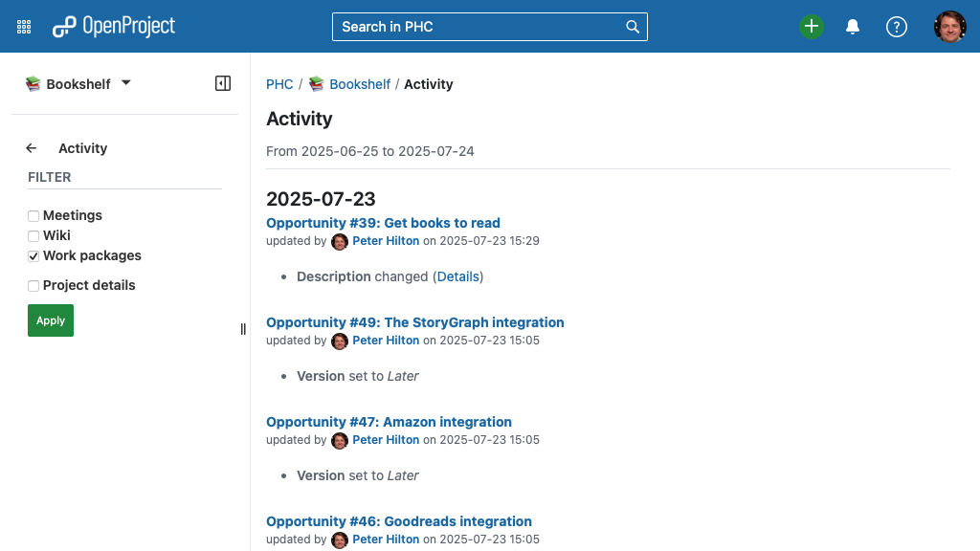The image size is (980, 551).
Task: Click the OpenProject logo
Action: [114, 26]
